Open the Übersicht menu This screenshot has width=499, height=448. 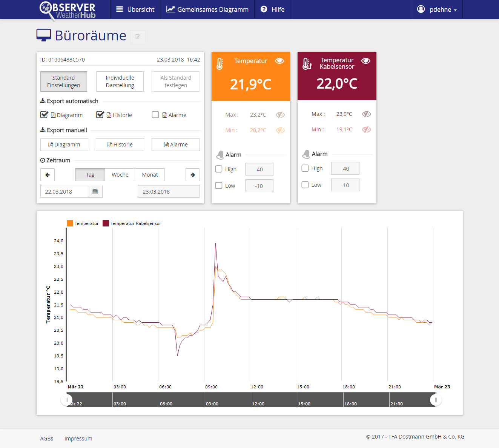tap(135, 9)
